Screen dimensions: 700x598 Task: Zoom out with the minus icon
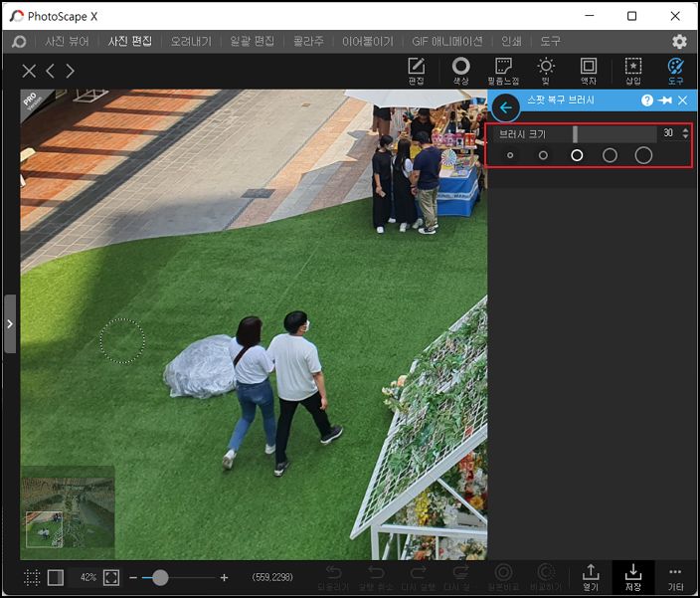133,577
